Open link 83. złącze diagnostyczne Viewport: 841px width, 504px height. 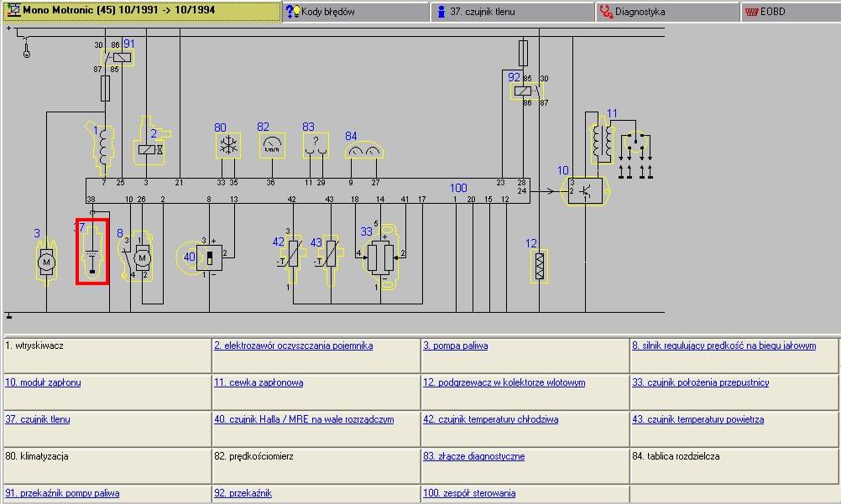(x=474, y=456)
